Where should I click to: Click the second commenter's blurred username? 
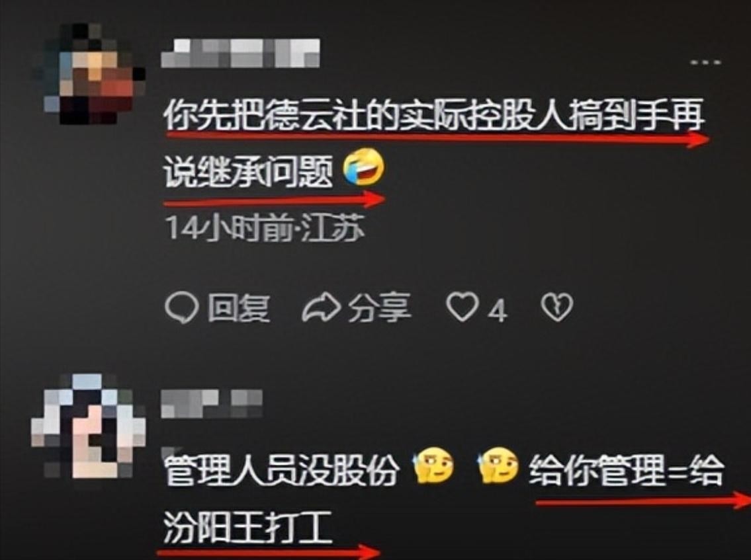pos(212,404)
